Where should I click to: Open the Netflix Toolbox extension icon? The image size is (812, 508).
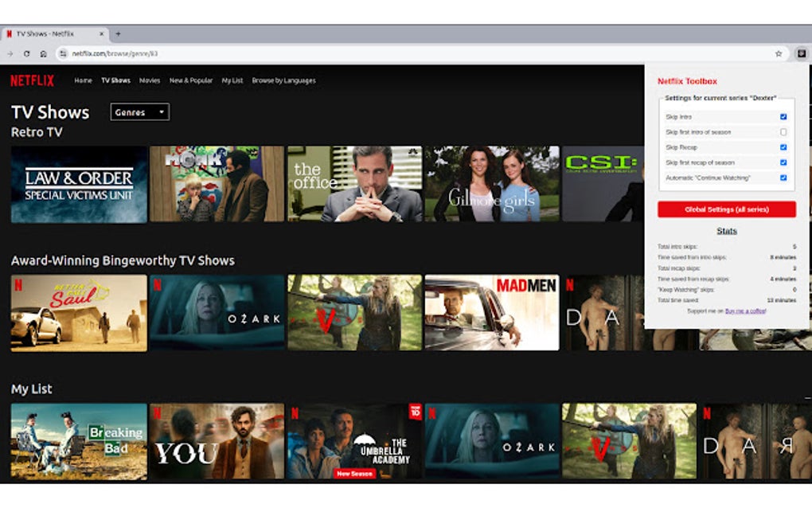point(801,53)
